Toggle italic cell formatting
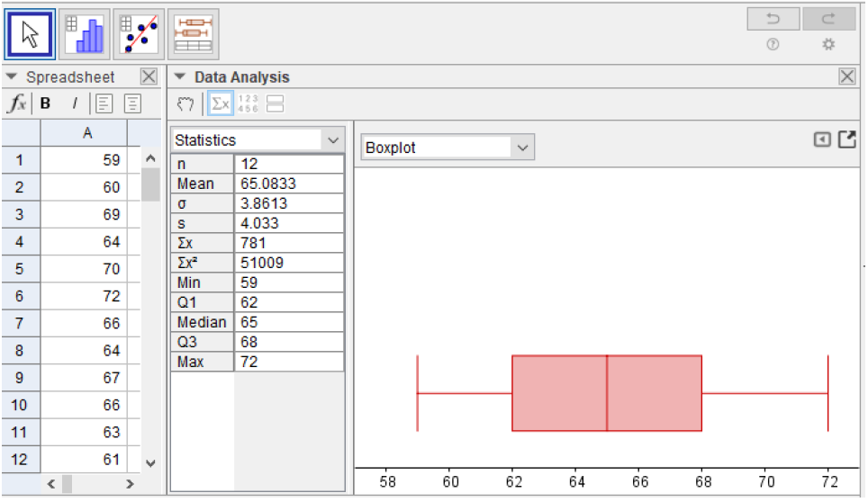This screenshot has height=502, width=868. tap(75, 103)
